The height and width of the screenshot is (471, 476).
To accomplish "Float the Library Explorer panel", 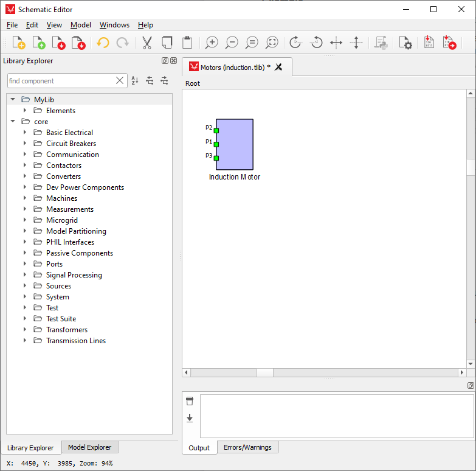I will pos(165,61).
